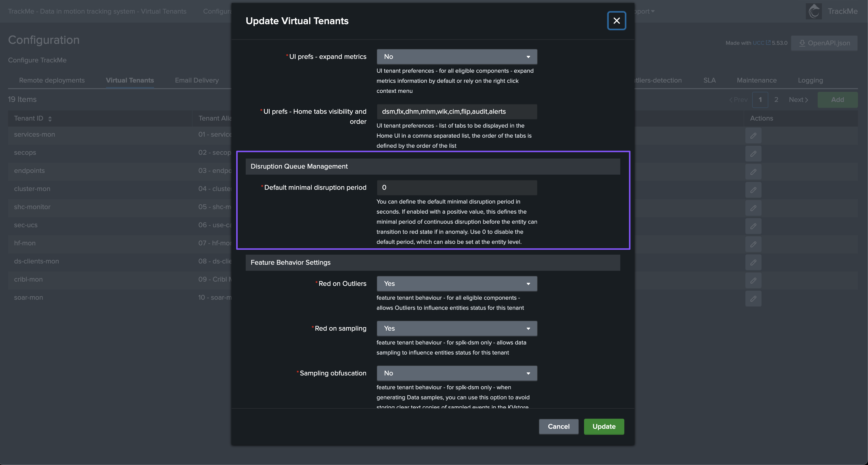Click the edit pencil icon for secops
Image resolution: width=868 pixels, height=465 pixels.
click(753, 154)
